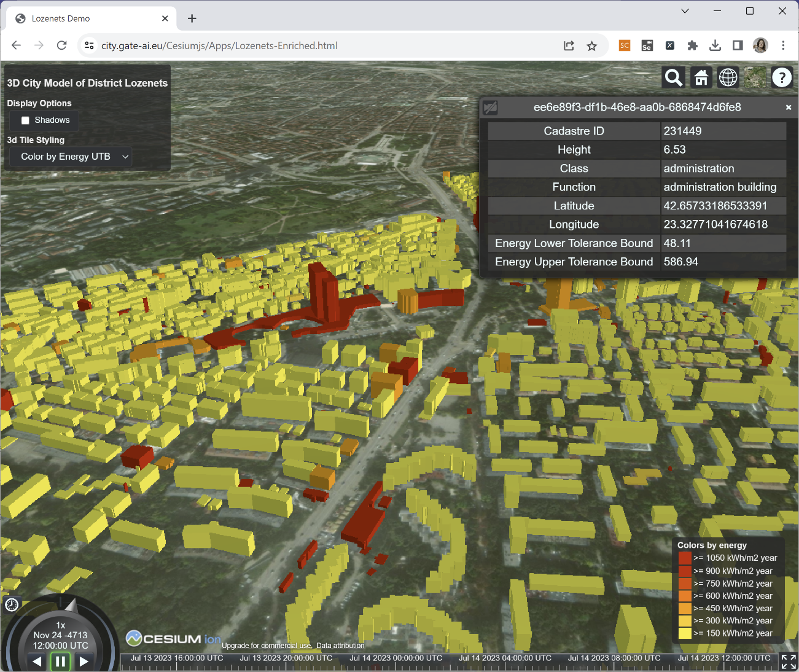The height and width of the screenshot is (672, 799).
Task: Select the Class value administration
Action: (x=699, y=168)
